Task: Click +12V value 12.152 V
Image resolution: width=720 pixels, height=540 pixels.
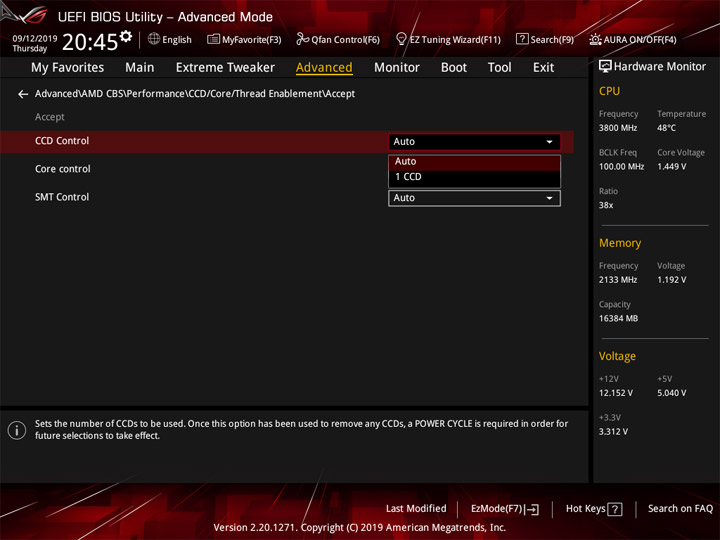Action: [x=616, y=394]
